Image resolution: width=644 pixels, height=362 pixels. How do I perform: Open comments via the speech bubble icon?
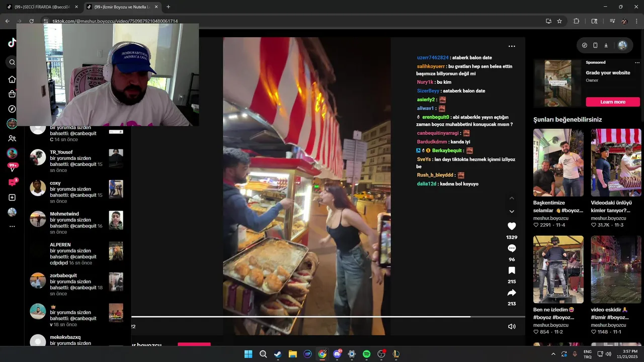[x=512, y=248]
